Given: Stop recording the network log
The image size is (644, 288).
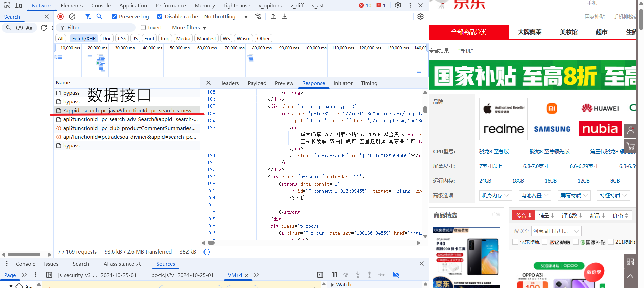Looking at the screenshot, I should click(61, 16).
